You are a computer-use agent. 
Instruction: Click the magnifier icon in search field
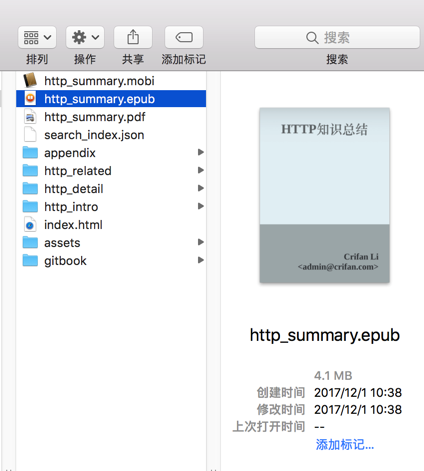[x=312, y=38]
